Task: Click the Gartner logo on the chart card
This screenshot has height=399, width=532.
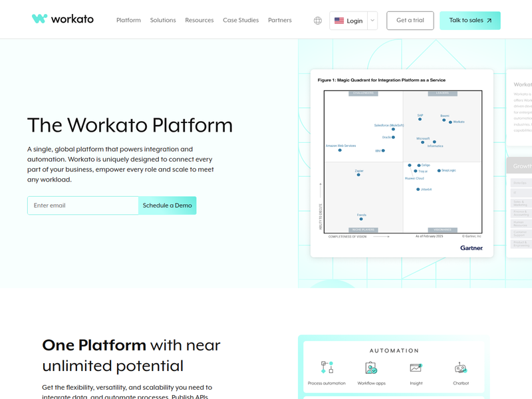Action: [471, 248]
